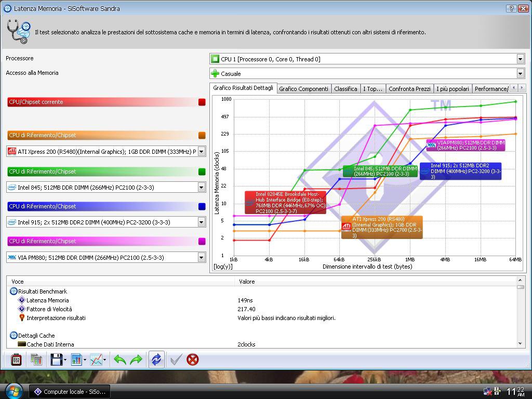Go forward with the green right arrow
Image resolution: width=532 pixels, height=399 pixels.
pyautogui.click(x=136, y=360)
